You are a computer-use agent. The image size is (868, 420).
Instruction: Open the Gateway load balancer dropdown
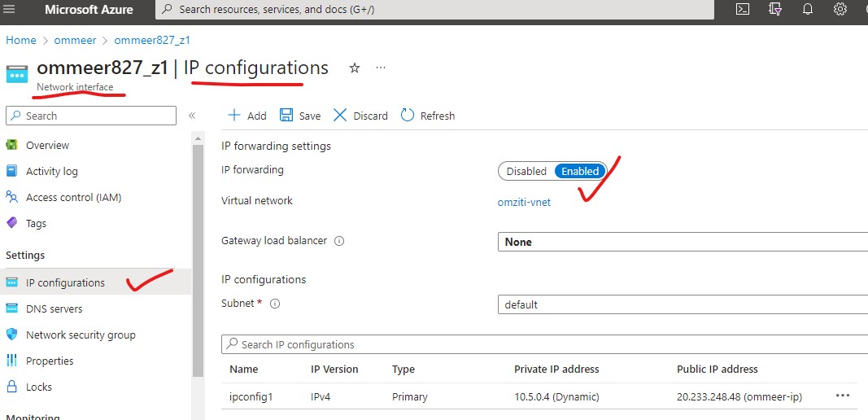pos(682,242)
